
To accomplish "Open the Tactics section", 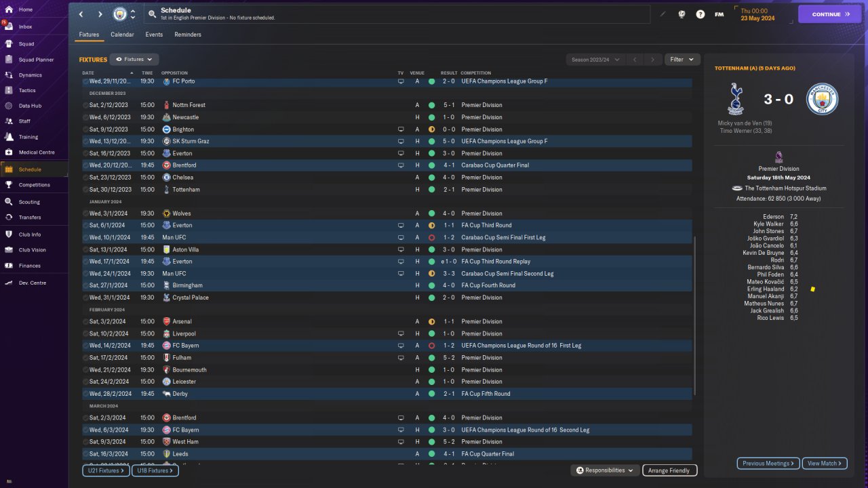I will pyautogui.click(x=27, y=90).
